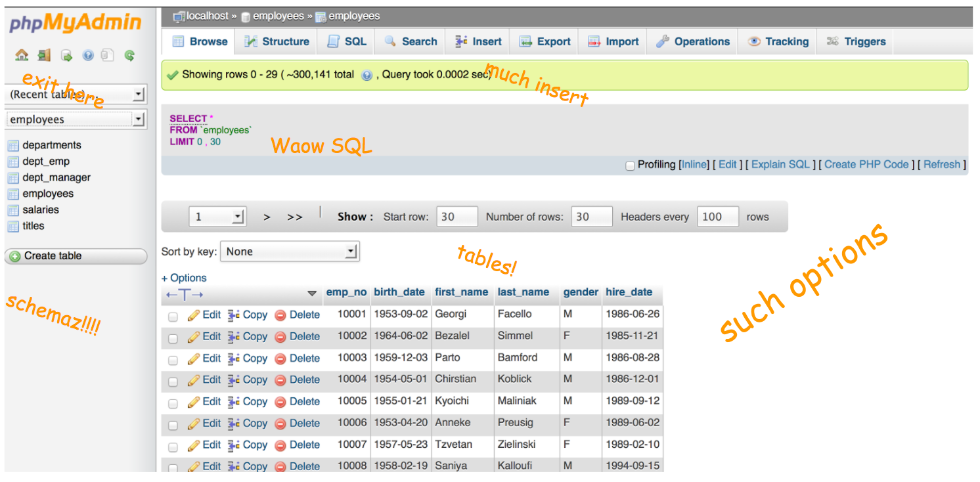Go to the Search tab
980x482 pixels.
pos(411,41)
